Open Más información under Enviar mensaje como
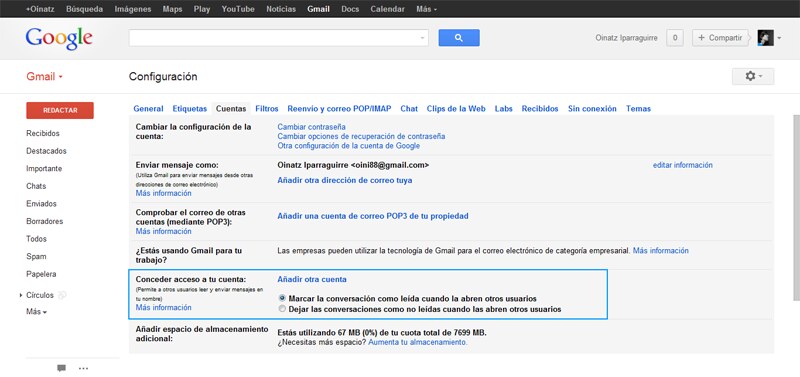Viewport: 800px width, 377px height. [164, 193]
